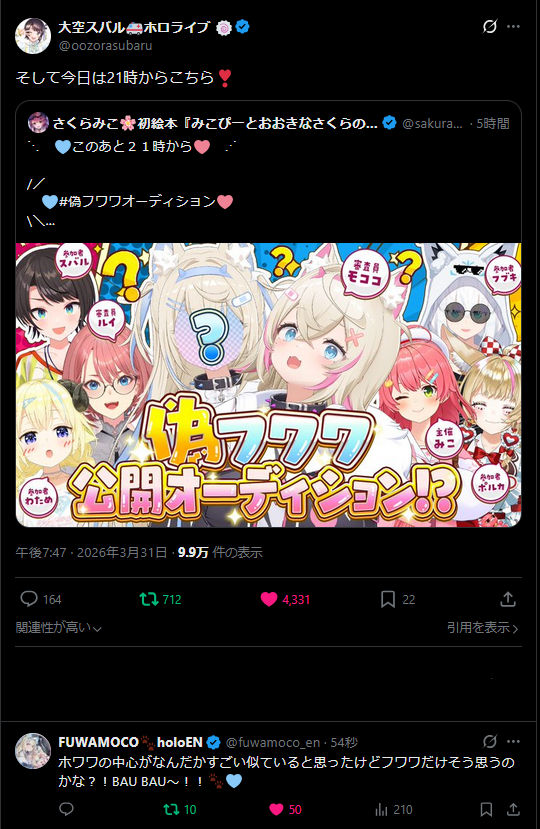Open the #偽フワワオーディション hashtag
Image resolution: width=540 pixels, height=829 pixels.
[138, 201]
